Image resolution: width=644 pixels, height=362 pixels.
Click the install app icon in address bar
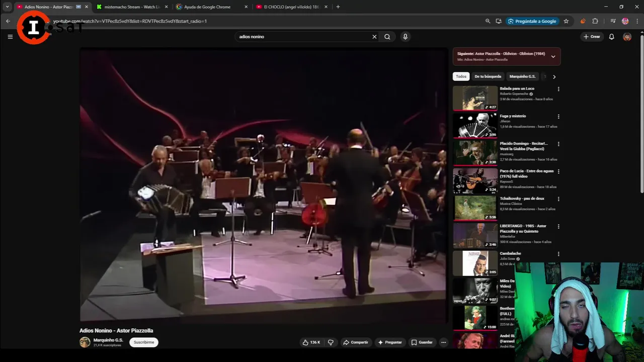[499, 21]
